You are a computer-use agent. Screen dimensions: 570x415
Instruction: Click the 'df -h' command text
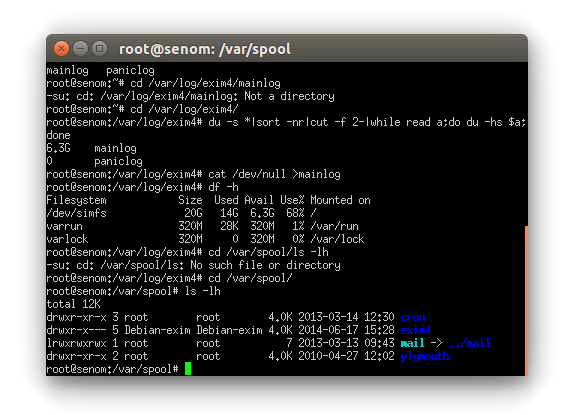pos(223,188)
